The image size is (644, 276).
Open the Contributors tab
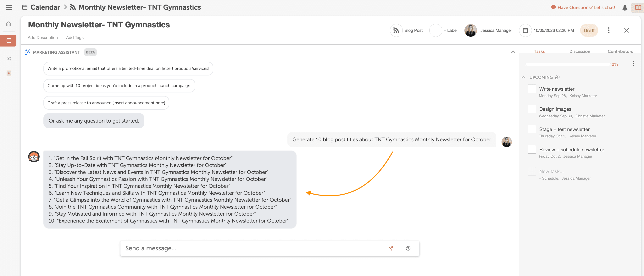point(620,52)
